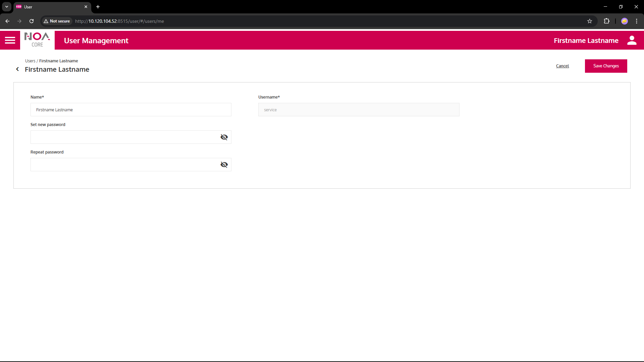Screen dimensions: 644x362
Task: Click the Users breadcrumb link
Action: [30, 61]
